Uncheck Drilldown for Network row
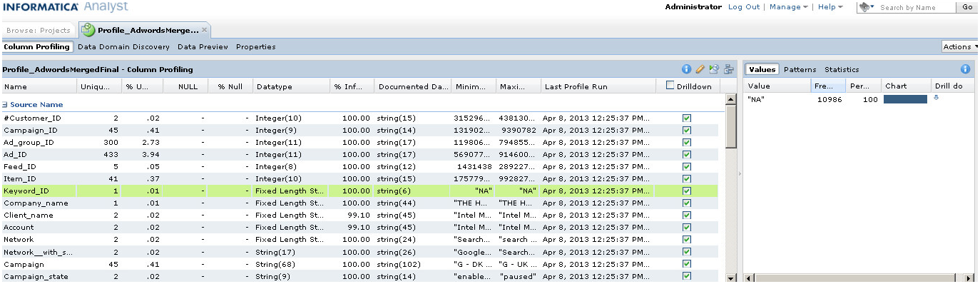The width and height of the screenshot is (980, 284). coord(687,239)
